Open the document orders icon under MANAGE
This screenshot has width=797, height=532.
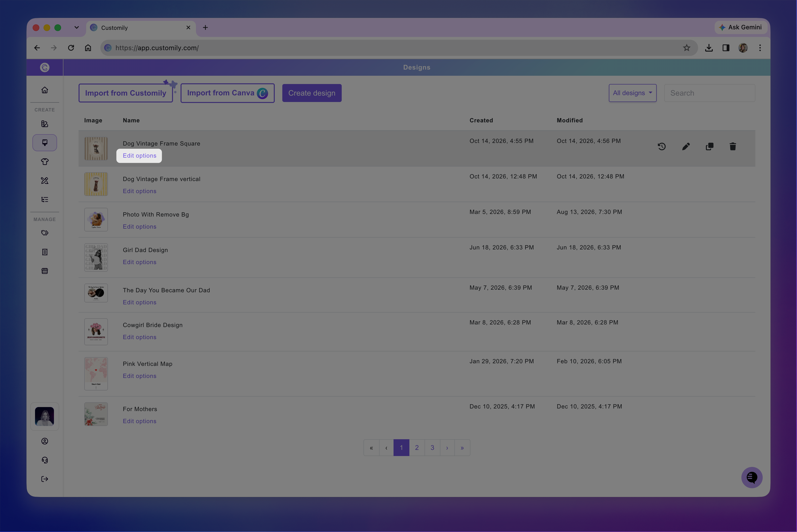click(45, 252)
